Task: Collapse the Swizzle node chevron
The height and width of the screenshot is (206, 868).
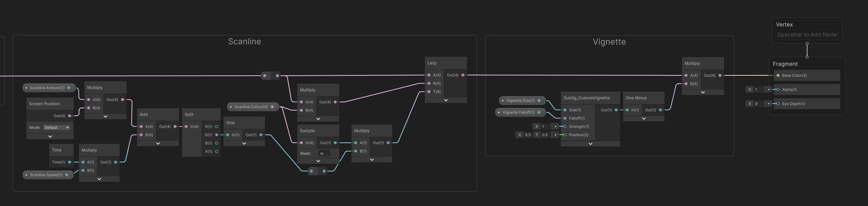Action: click(x=318, y=161)
